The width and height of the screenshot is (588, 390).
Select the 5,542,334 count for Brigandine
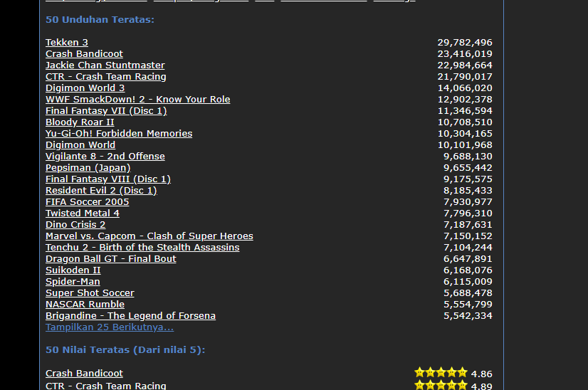click(x=468, y=315)
